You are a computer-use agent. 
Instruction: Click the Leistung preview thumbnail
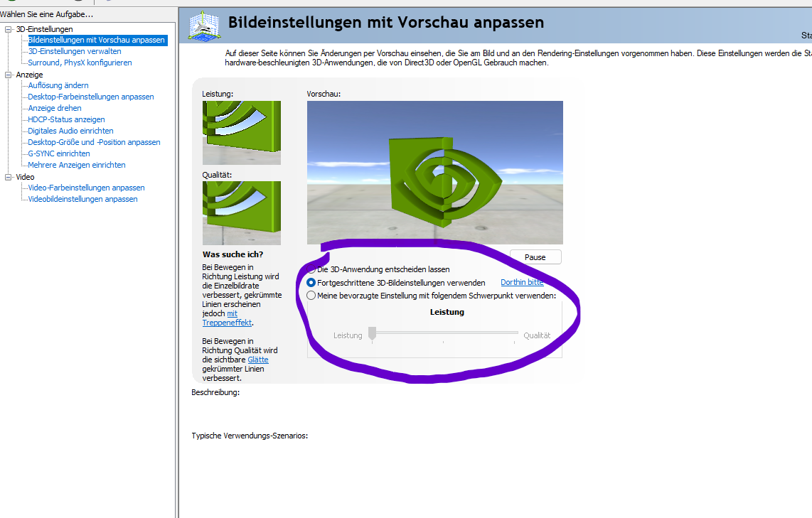241,133
